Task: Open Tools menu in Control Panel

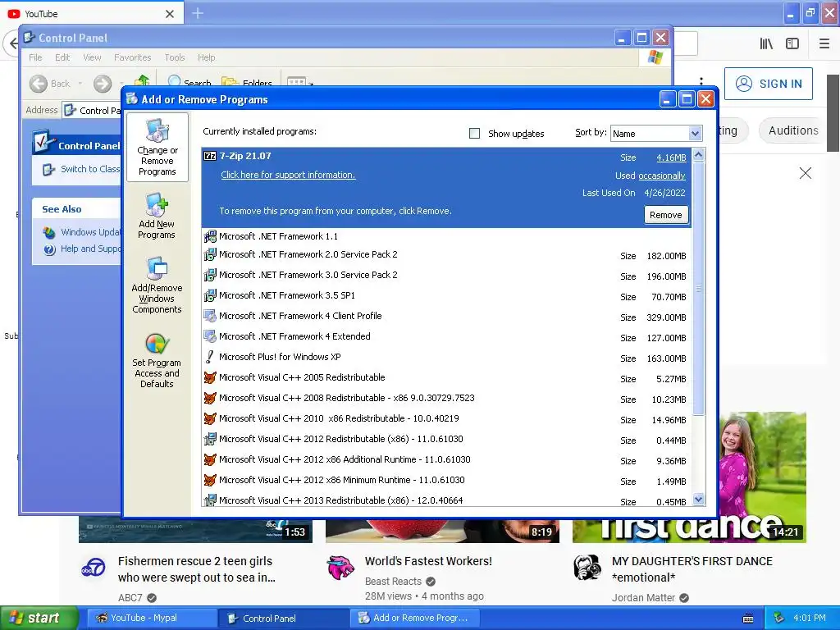Action: click(x=175, y=57)
